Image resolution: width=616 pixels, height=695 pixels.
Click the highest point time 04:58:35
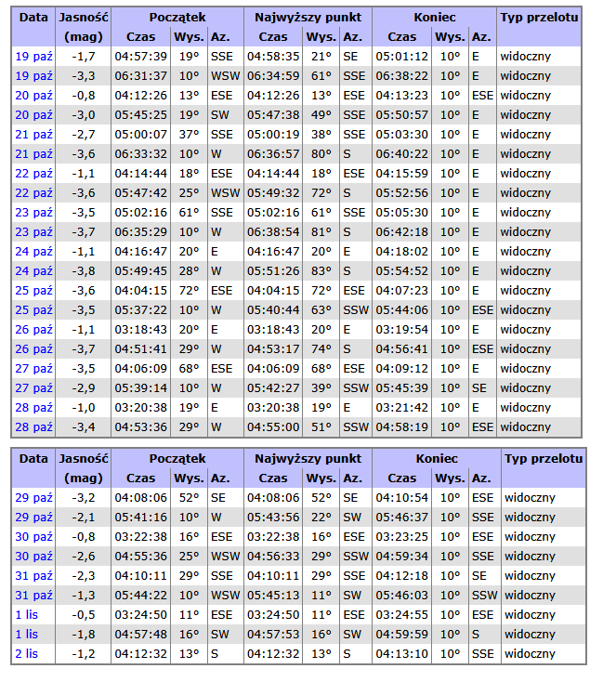point(273,57)
